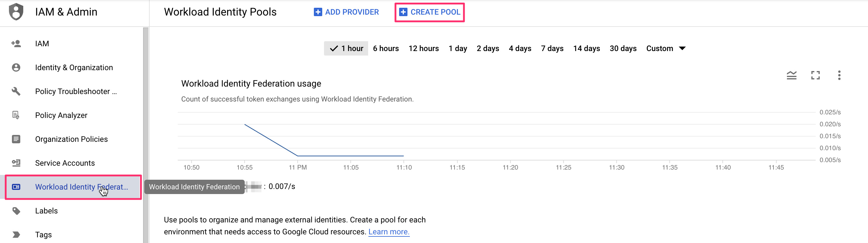Open the Custom time range dropdown

666,49
